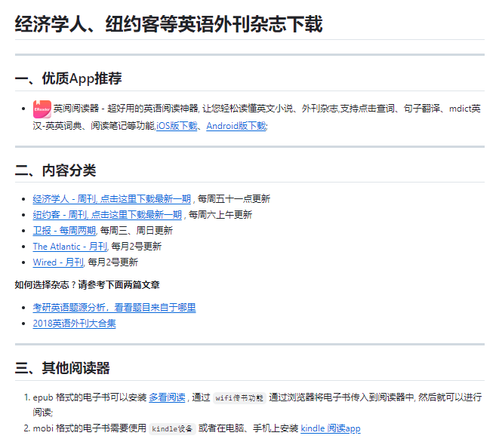
Task: Click the 英阅阅读器 app name text
Action: pyautogui.click(x=75, y=109)
